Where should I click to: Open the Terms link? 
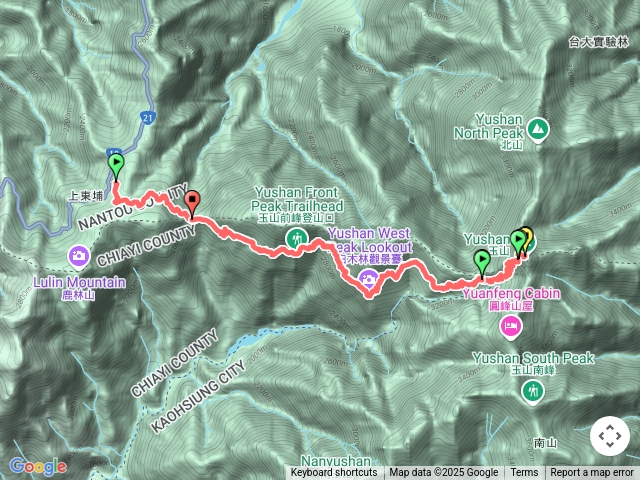point(524,473)
